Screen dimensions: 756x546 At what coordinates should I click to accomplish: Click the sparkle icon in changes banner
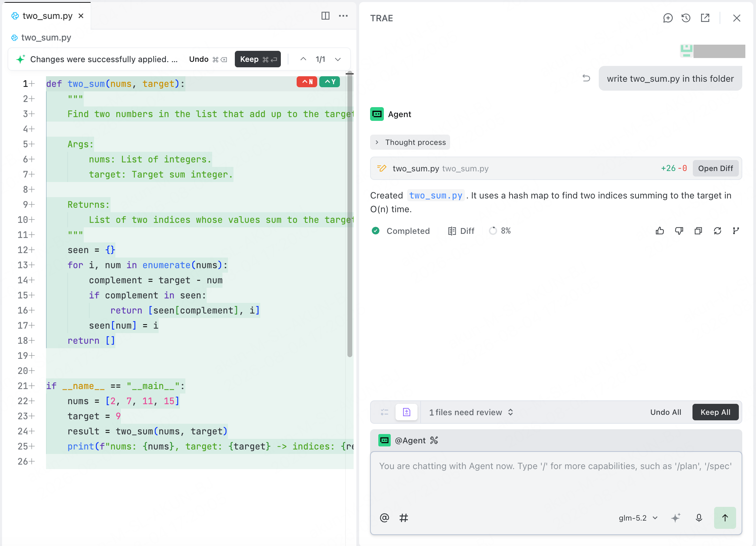(21, 59)
